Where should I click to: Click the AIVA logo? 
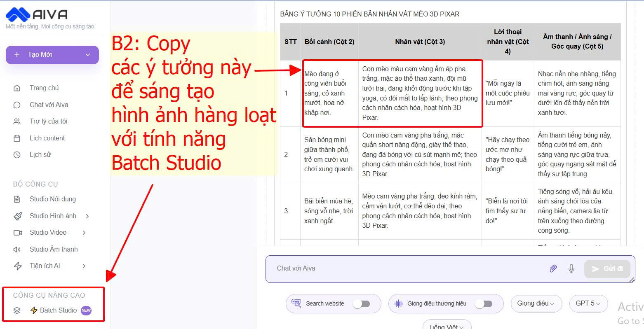[37, 14]
